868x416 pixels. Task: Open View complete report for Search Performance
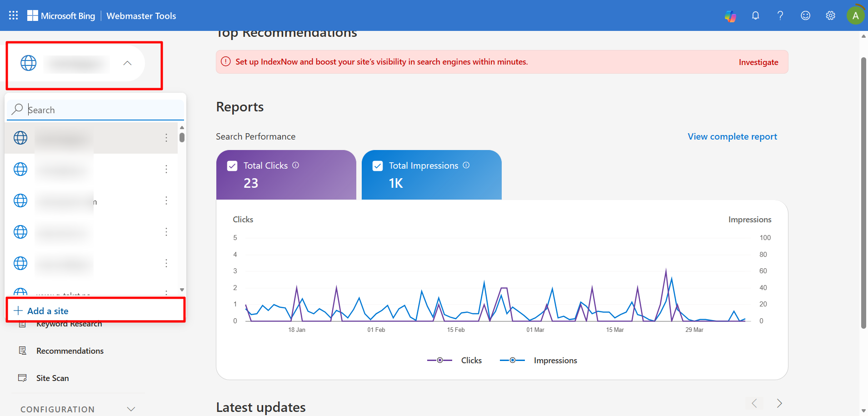(732, 136)
